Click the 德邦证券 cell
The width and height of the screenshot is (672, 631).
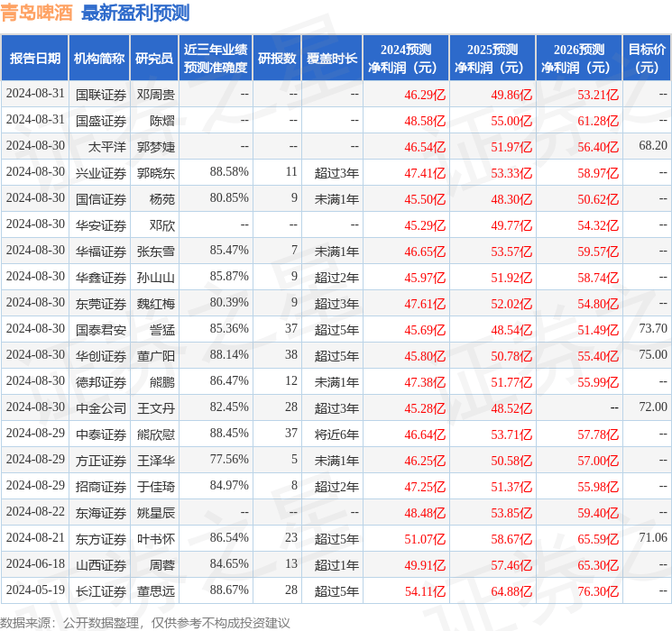(x=101, y=382)
